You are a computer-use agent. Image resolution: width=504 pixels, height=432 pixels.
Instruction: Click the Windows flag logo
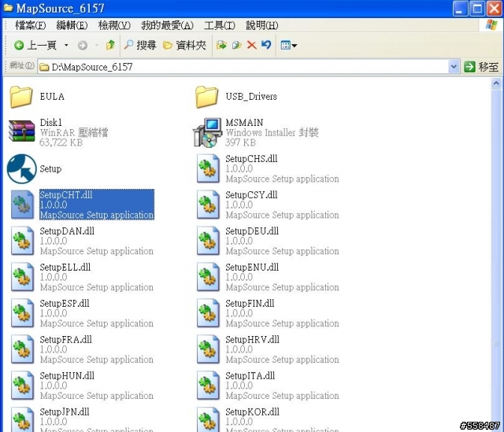point(491,25)
